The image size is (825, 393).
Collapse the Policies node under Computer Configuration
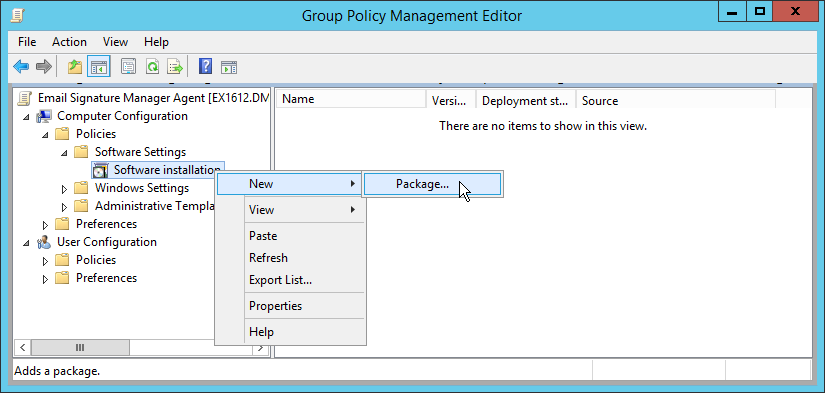tap(46, 135)
